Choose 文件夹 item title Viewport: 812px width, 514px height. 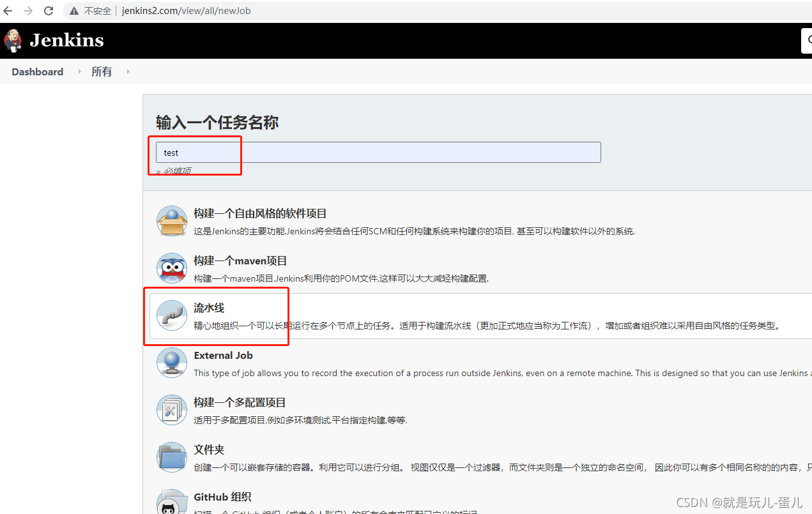click(x=209, y=450)
